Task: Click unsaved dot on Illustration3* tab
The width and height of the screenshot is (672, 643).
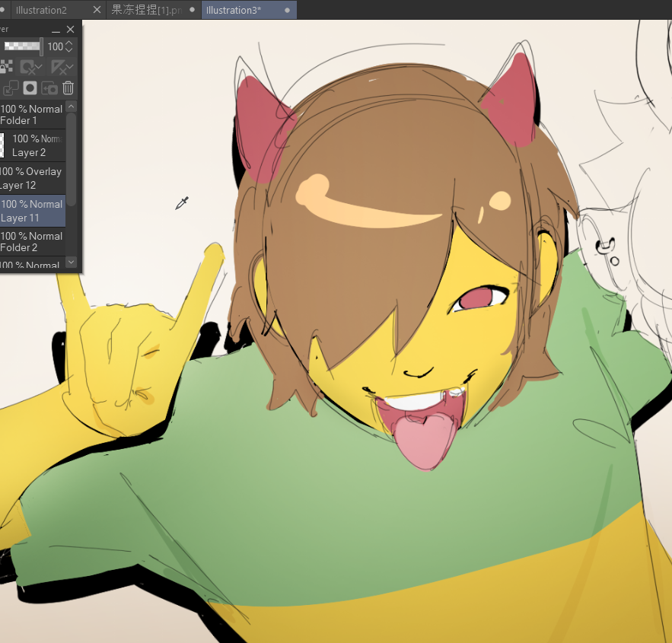Action: (x=288, y=11)
